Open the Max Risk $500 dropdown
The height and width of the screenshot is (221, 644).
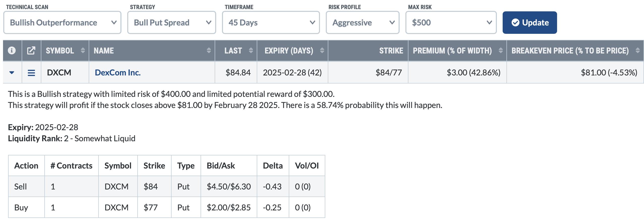(451, 22)
